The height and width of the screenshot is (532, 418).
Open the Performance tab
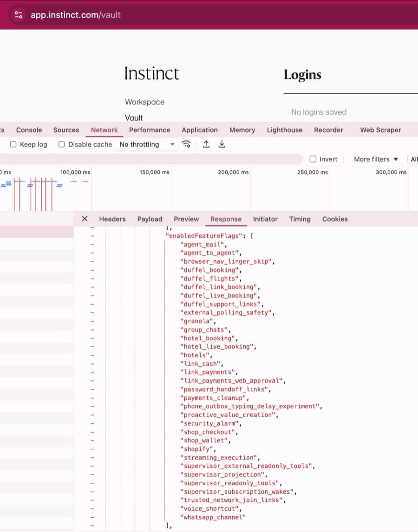150,130
